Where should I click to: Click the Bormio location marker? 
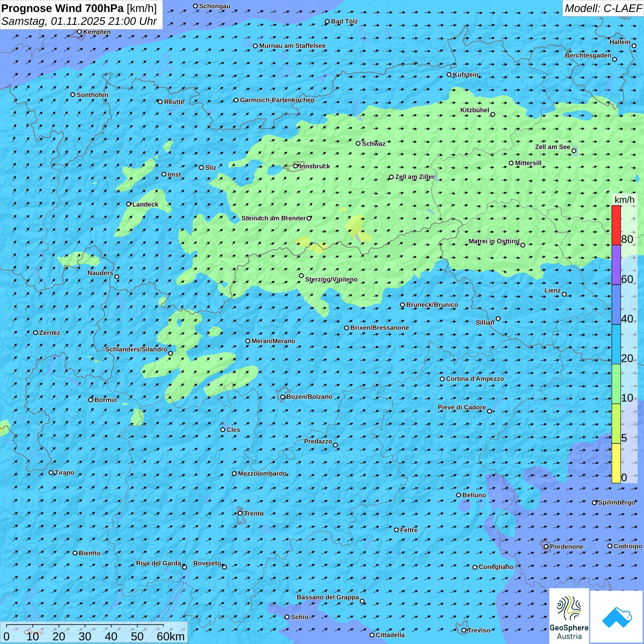tap(91, 400)
